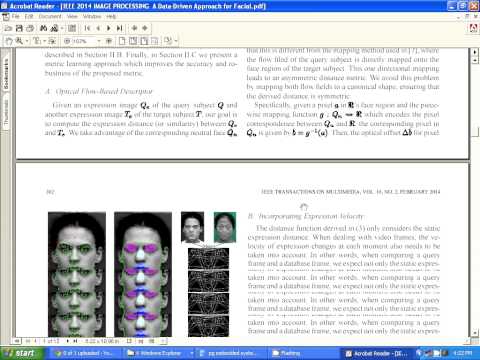Open the Help menu
Image resolution: width=480 pixels, height=360 pixels.
click(111, 16)
